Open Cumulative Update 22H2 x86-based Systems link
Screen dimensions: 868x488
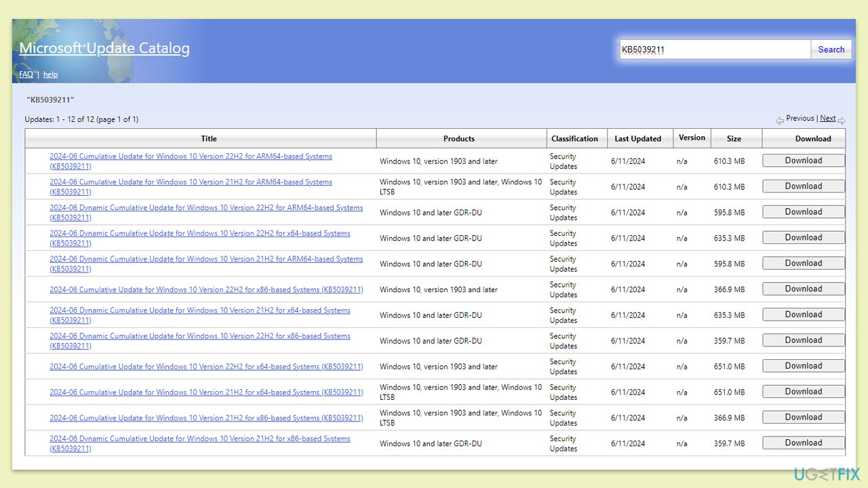tap(206, 289)
